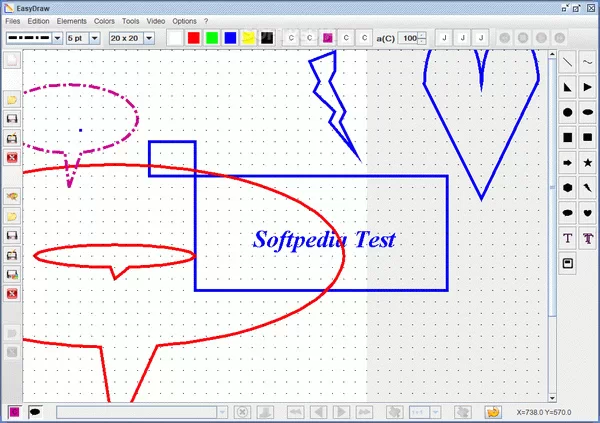Select the decorated purple T text tool
The width and height of the screenshot is (600, 423).
coord(587,238)
